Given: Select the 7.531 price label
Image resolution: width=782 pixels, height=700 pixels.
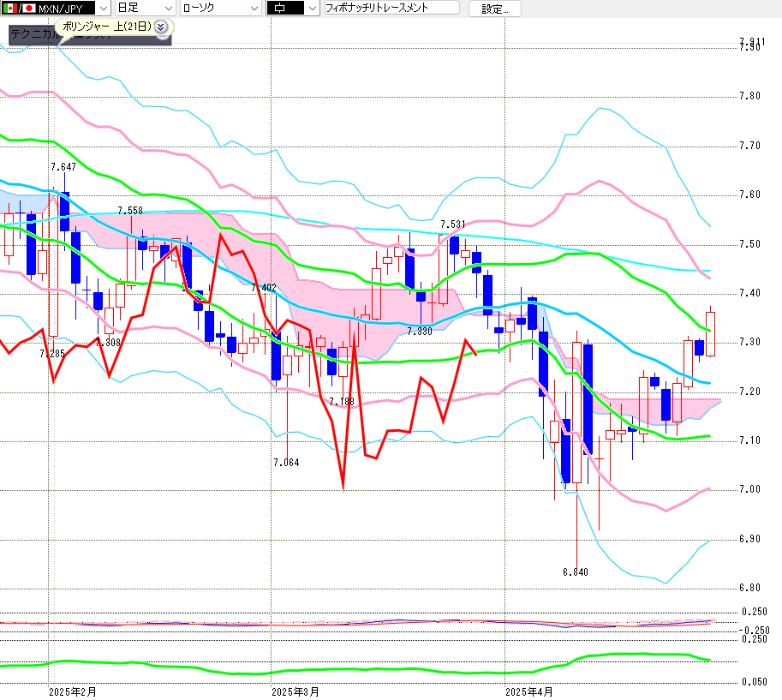Looking at the screenshot, I should coord(453,224).
